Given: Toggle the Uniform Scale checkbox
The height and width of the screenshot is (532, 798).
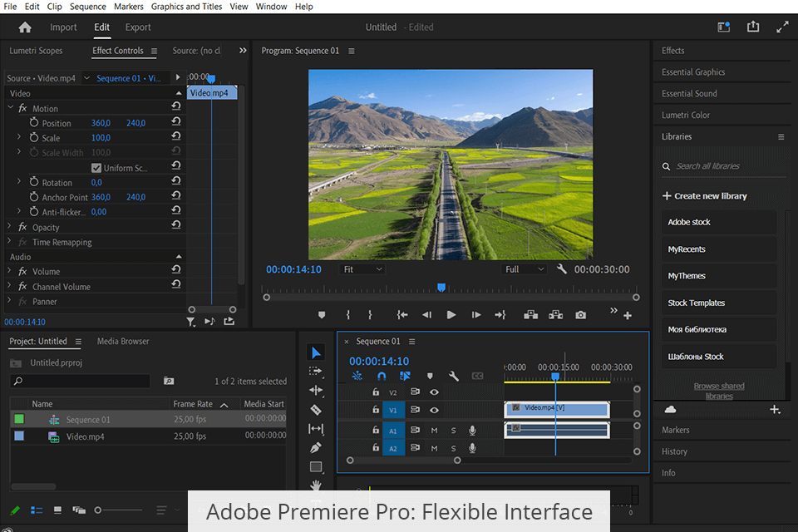Looking at the screenshot, I should point(96,168).
